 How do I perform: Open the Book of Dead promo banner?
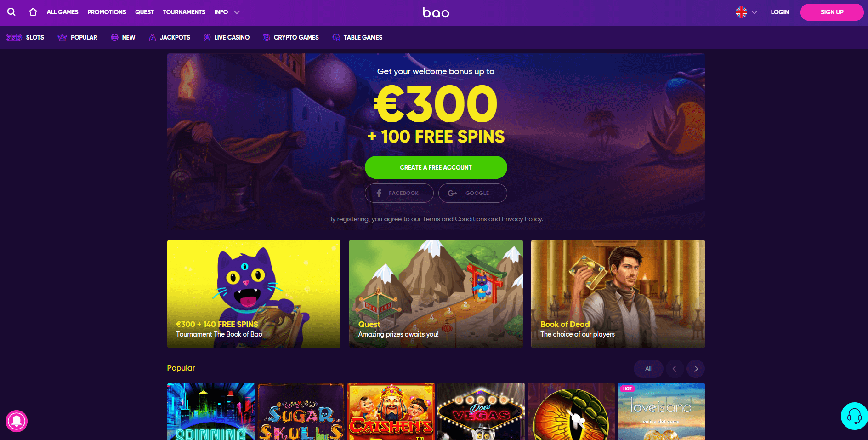point(618,293)
